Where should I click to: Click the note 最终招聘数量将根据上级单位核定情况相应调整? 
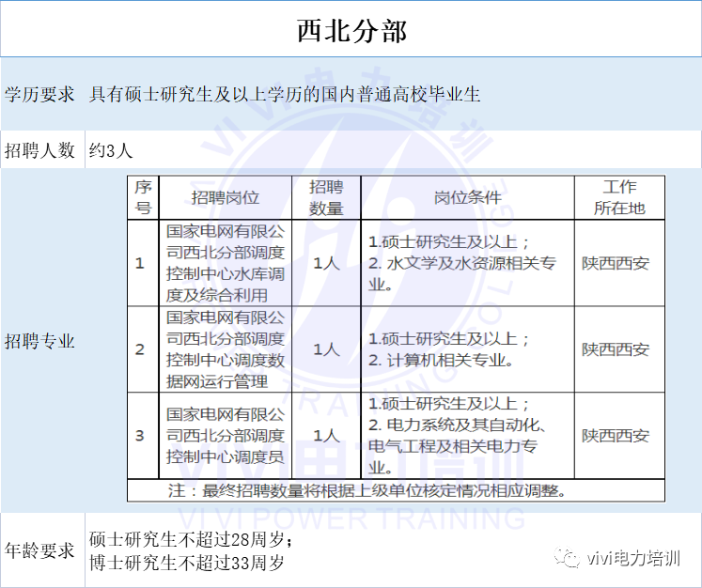click(x=367, y=491)
